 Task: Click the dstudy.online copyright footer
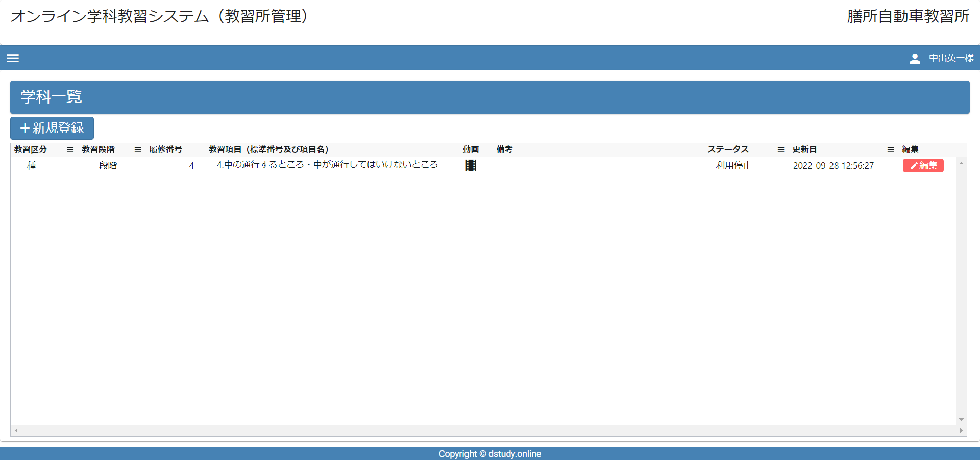point(490,454)
